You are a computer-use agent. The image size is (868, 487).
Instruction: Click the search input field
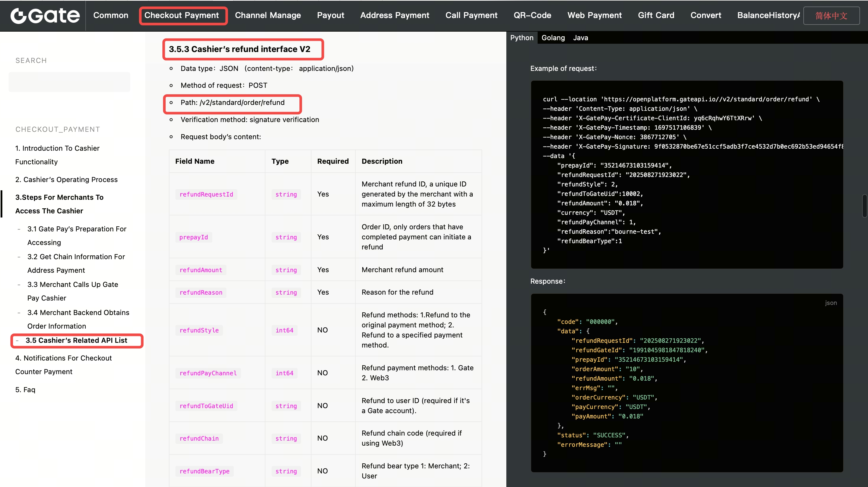click(x=69, y=82)
